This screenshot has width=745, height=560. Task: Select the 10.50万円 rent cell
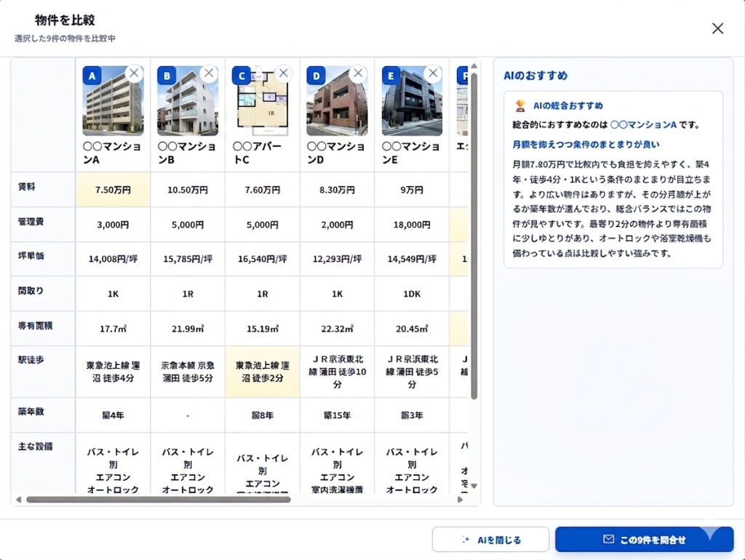(x=188, y=190)
